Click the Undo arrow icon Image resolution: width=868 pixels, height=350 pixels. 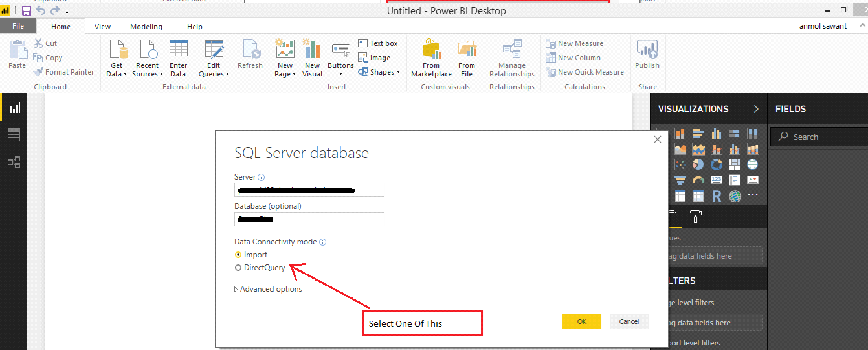41,11
